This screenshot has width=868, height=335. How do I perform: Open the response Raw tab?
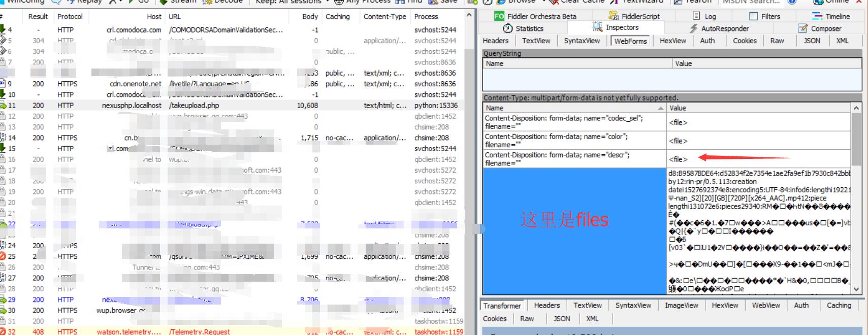(x=527, y=319)
